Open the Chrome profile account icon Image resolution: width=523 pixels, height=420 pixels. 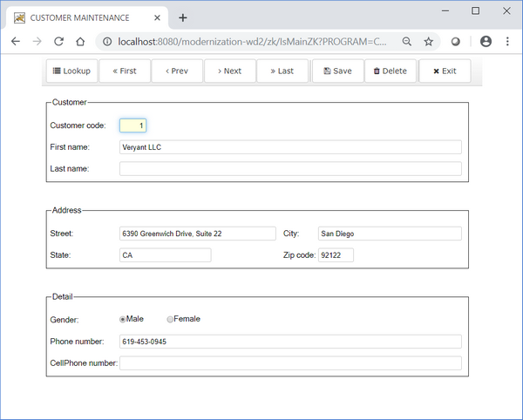click(x=486, y=41)
